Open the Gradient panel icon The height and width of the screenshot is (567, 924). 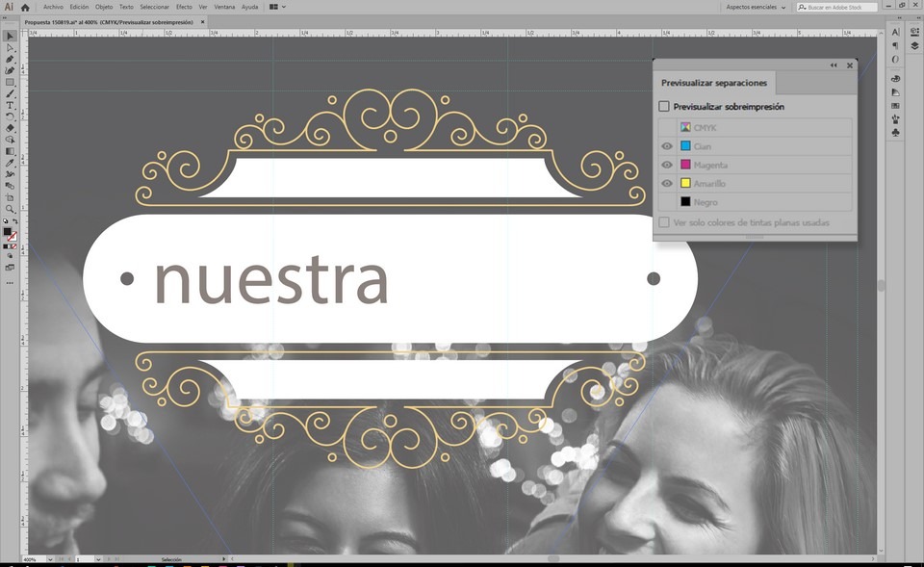click(x=896, y=92)
